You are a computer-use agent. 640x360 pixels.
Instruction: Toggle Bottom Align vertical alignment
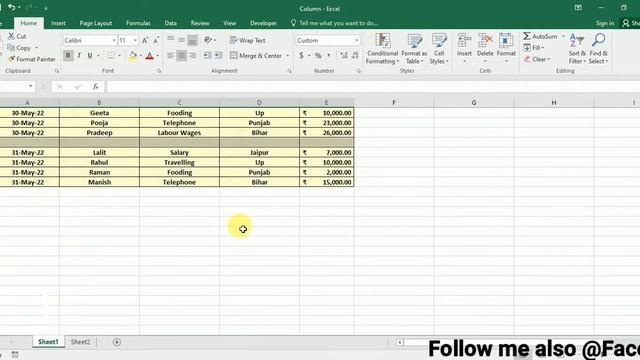click(193, 40)
